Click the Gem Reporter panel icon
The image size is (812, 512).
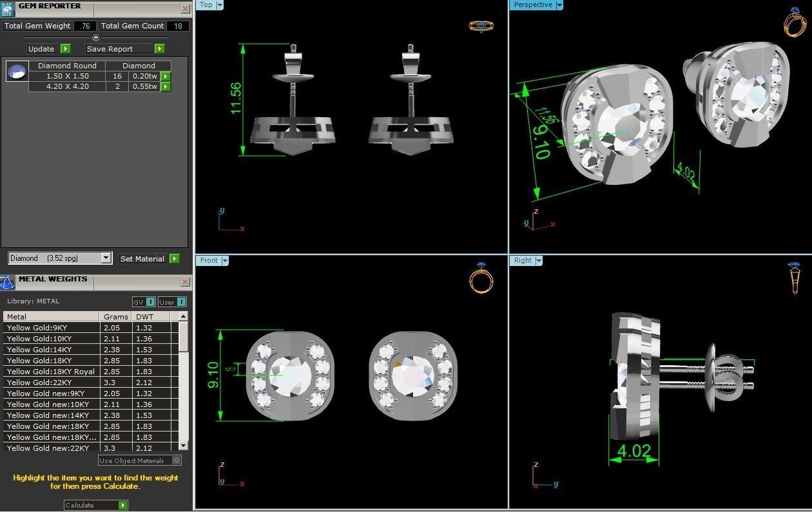[6, 9]
